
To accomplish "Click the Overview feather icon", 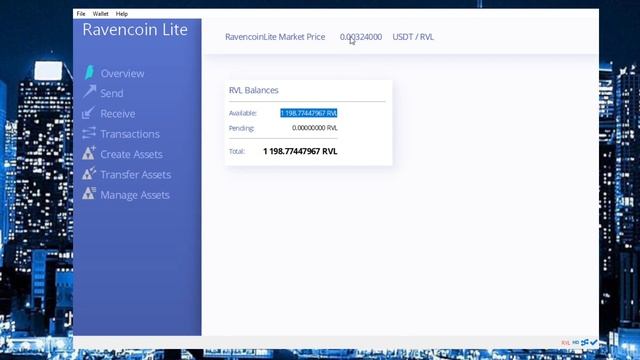I will 89,73.
